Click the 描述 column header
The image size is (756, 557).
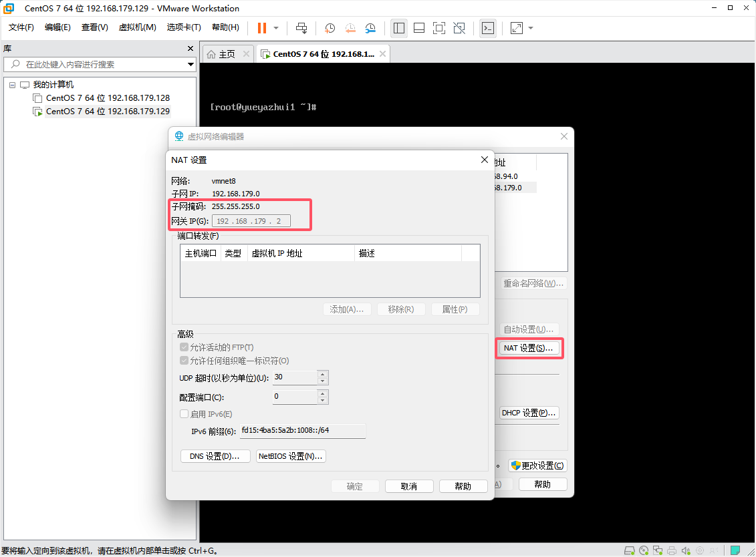pyautogui.click(x=408, y=253)
